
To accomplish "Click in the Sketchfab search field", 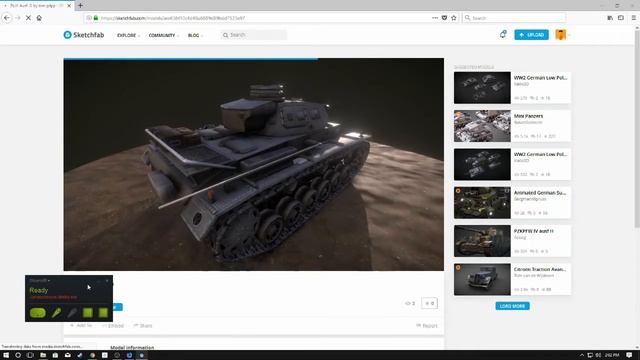I will (253, 35).
